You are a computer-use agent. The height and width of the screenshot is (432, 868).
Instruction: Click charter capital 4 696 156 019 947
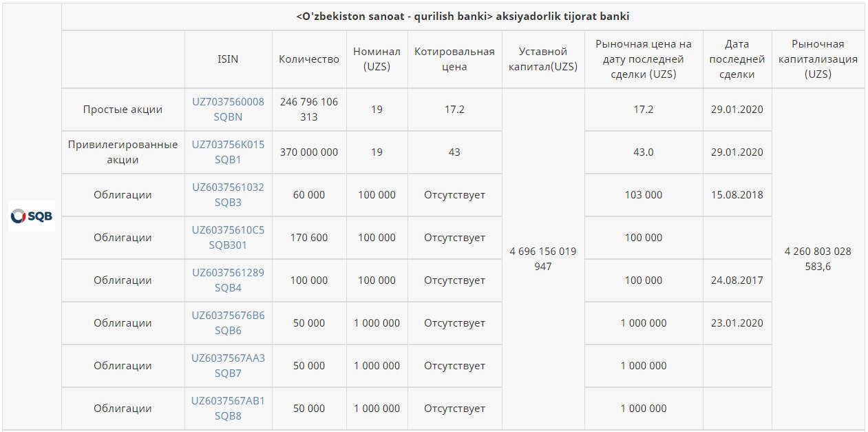(x=543, y=259)
